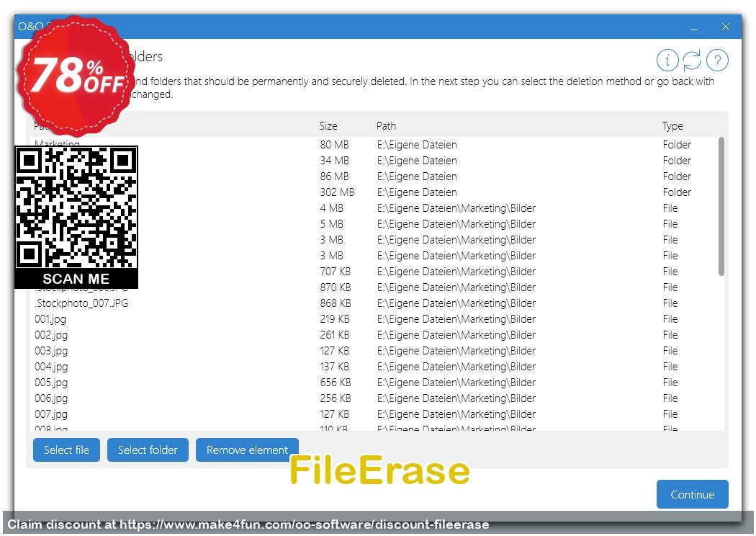Viewport: 756px width, 536px height.
Task: Click the Select folder button
Action: click(148, 450)
